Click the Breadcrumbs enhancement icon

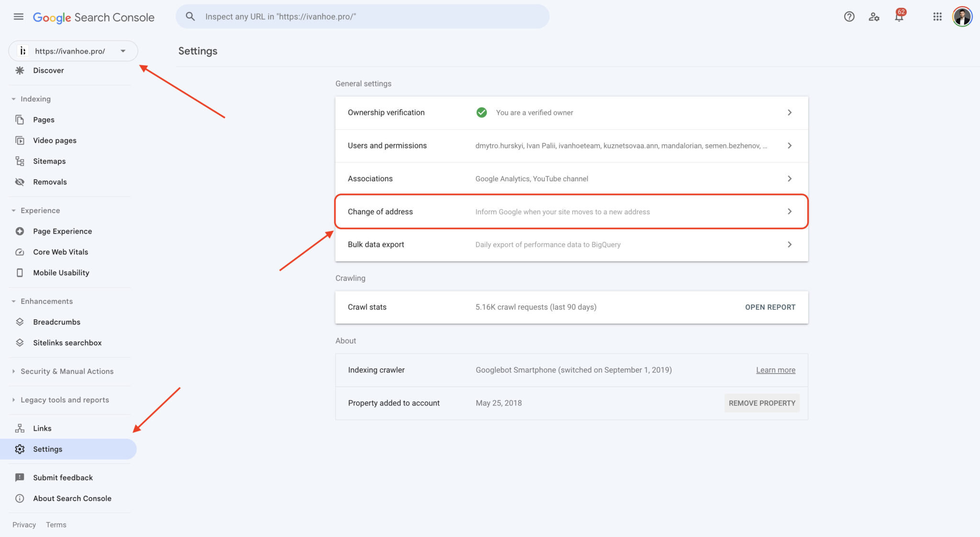click(19, 322)
